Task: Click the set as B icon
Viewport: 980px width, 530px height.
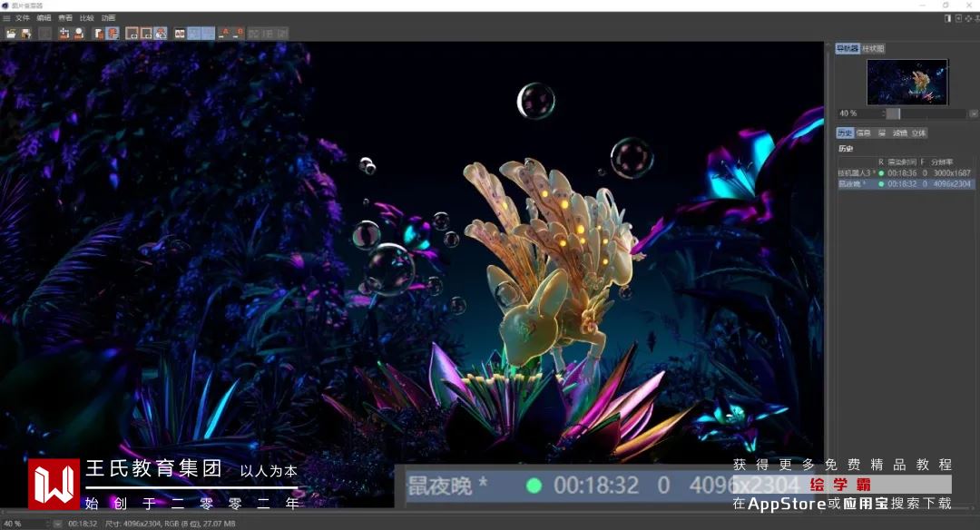Action: [238, 33]
